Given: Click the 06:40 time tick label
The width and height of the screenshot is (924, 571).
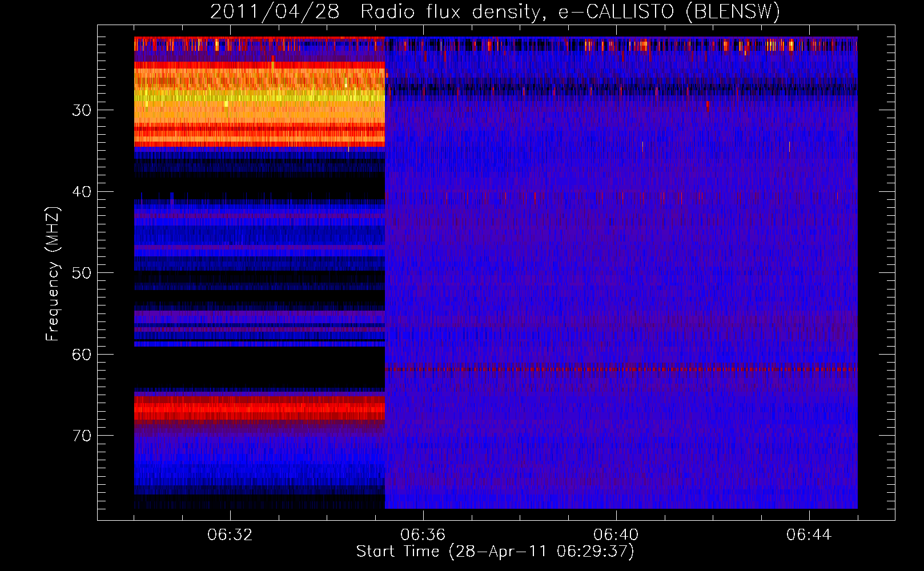Looking at the screenshot, I should 616,535.
